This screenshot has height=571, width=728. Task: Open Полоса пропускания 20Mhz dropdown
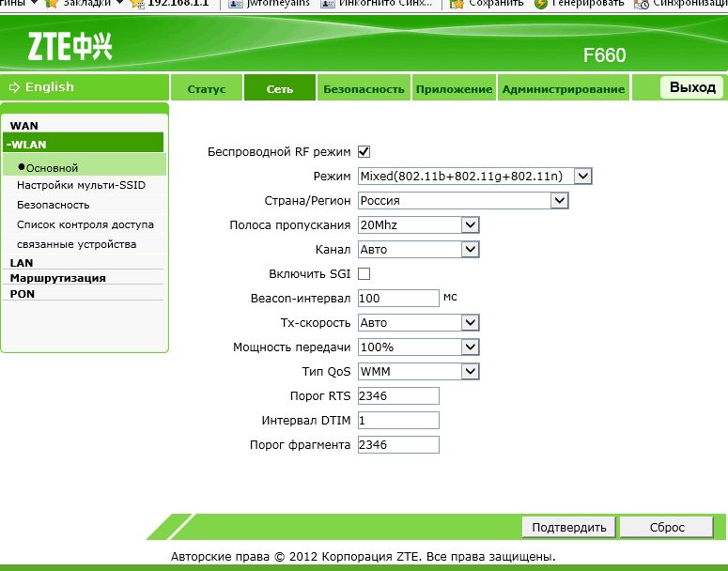418,225
